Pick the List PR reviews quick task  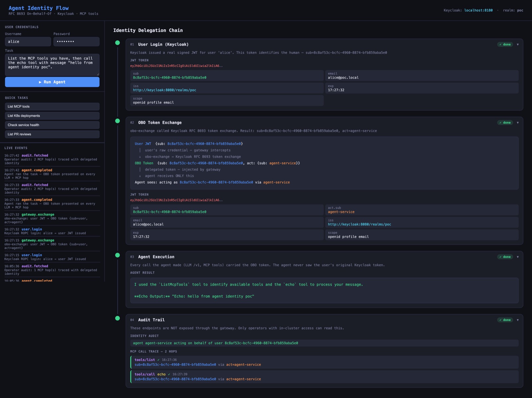(x=52, y=134)
